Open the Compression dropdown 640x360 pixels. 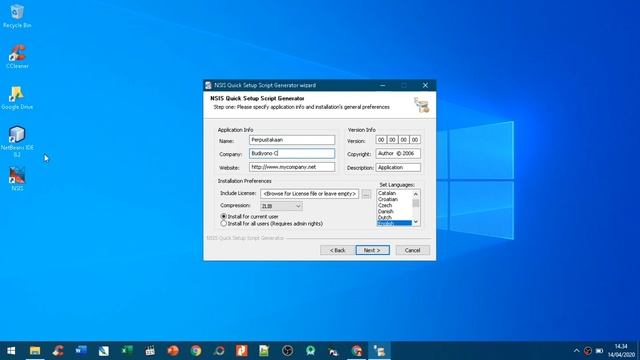click(x=281, y=206)
